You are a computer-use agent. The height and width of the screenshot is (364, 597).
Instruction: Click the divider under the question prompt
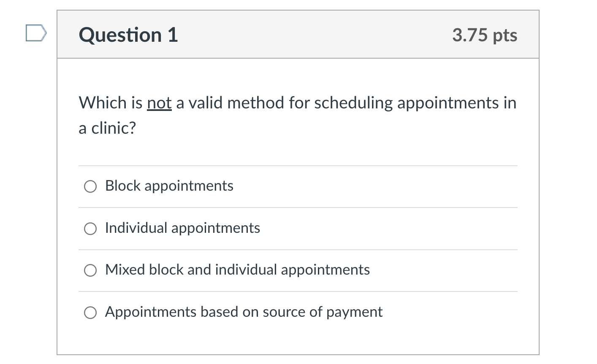click(296, 165)
